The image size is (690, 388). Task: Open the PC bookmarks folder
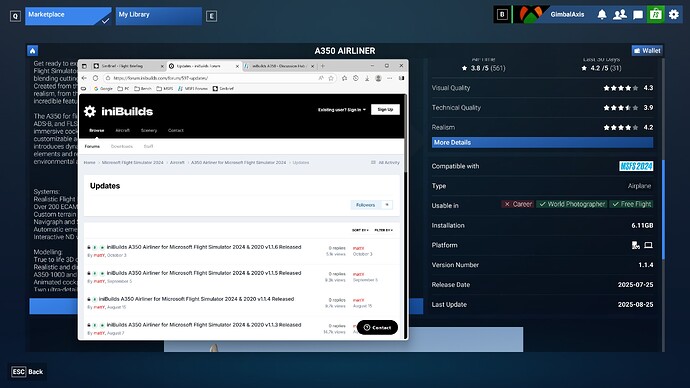(123, 88)
